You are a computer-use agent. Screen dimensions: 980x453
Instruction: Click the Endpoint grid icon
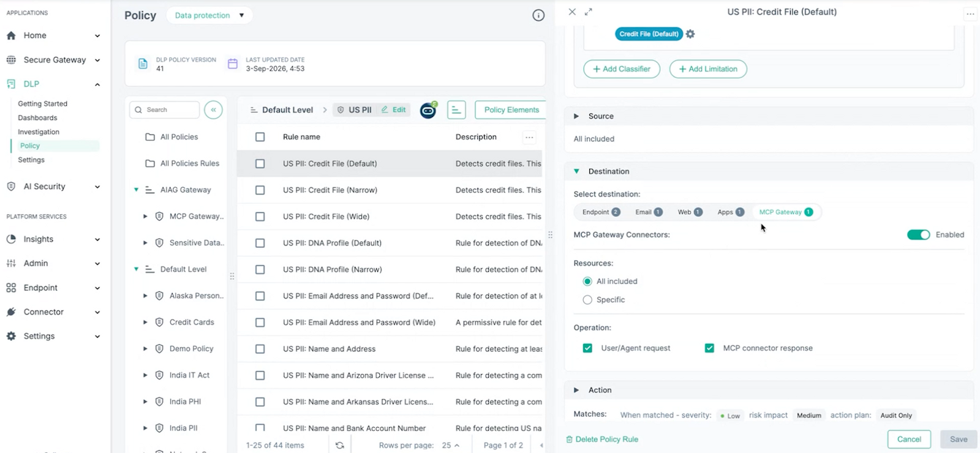tap(11, 288)
